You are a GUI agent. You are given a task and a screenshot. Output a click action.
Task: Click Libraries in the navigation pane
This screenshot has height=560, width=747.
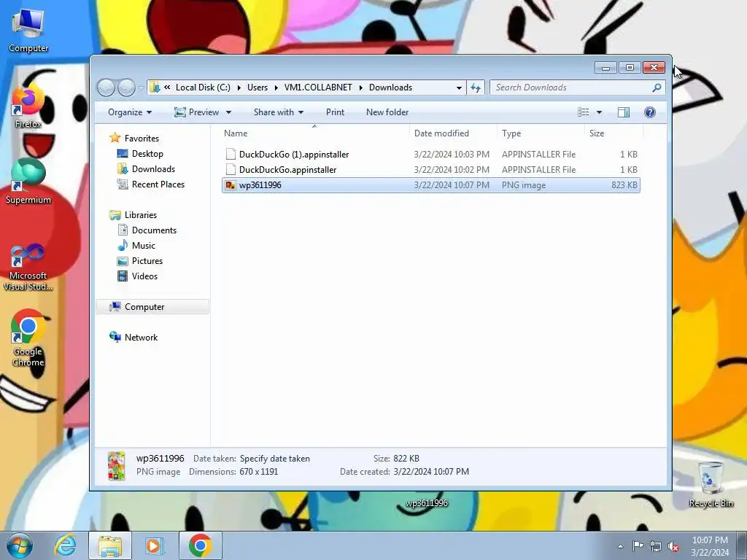(x=141, y=215)
